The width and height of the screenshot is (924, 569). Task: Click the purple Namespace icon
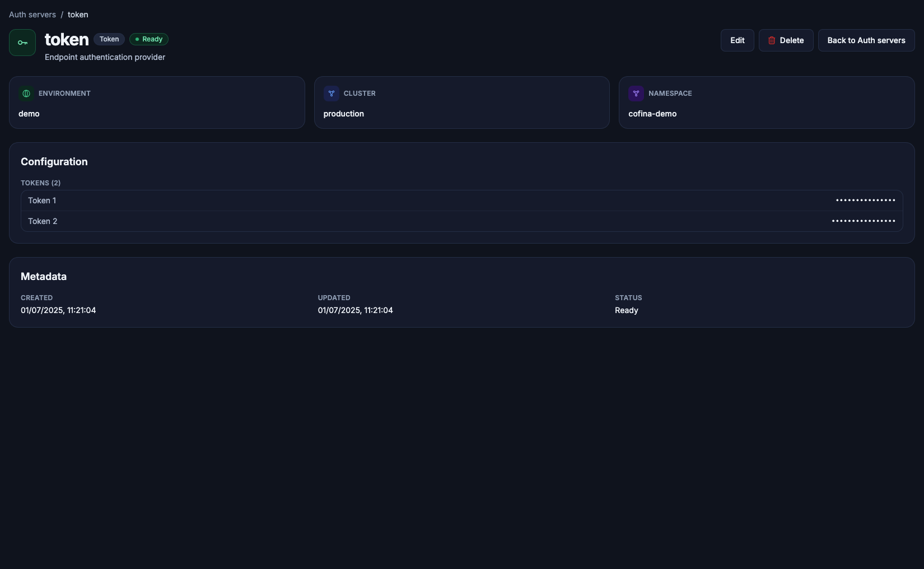(x=636, y=94)
